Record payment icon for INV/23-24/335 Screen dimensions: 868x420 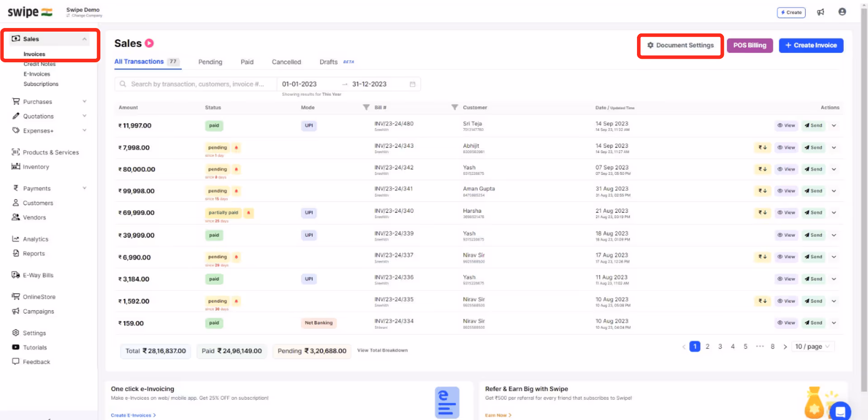[x=763, y=301]
